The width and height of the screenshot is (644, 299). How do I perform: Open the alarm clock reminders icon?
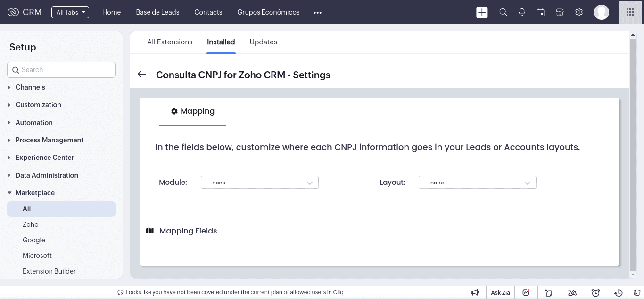[x=595, y=292]
